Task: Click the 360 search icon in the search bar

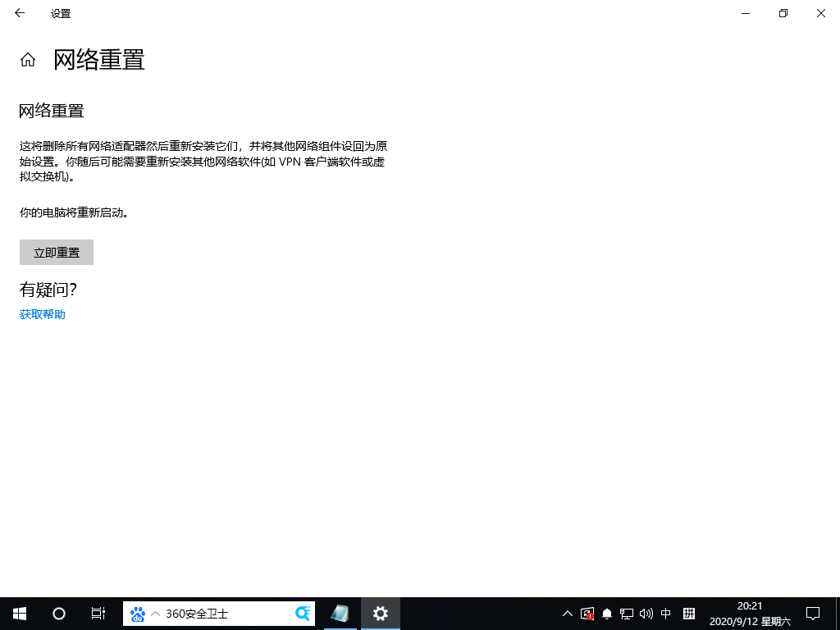Action: coord(303,613)
